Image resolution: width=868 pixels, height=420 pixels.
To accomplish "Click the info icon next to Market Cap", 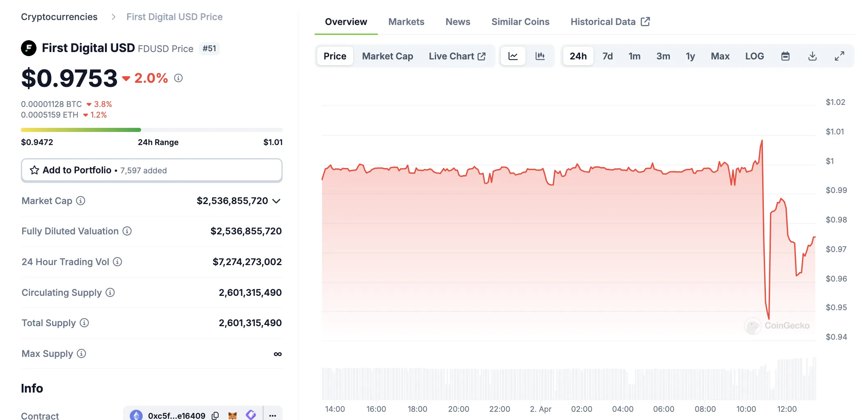I will click(x=80, y=201).
